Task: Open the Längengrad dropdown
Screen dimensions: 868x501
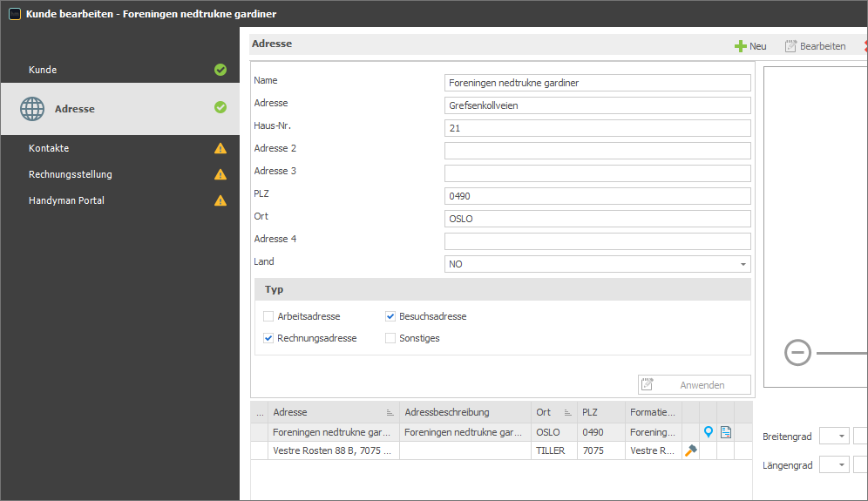Action: click(842, 465)
